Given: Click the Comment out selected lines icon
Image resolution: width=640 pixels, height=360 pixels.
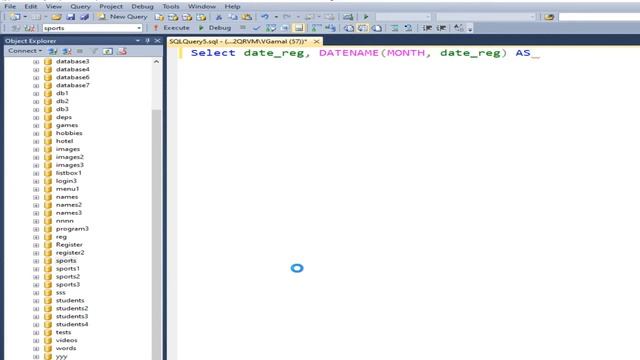Looking at the screenshot, I should 394,28.
